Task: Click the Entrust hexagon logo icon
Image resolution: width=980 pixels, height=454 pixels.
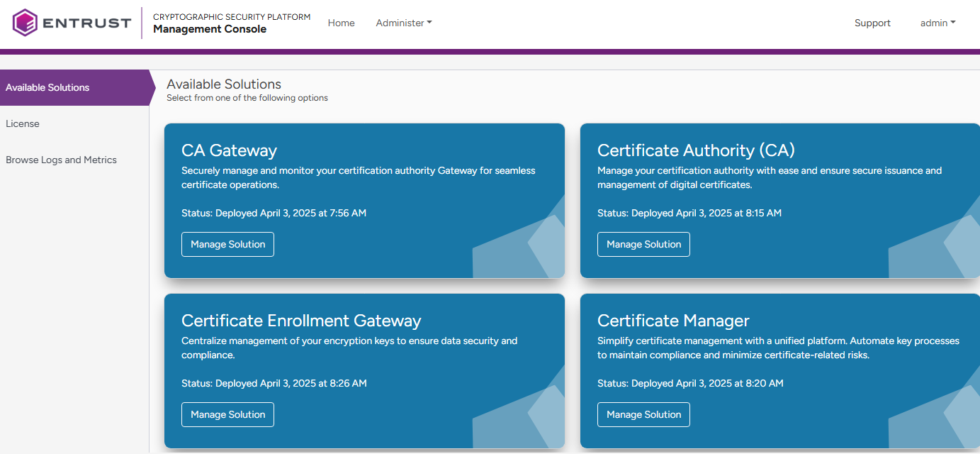Action: click(x=26, y=23)
